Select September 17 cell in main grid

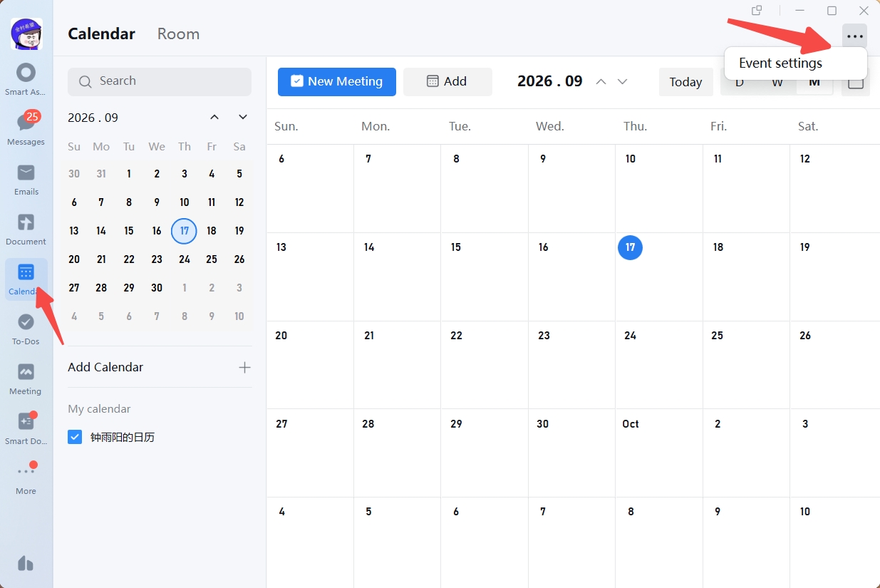(659, 277)
